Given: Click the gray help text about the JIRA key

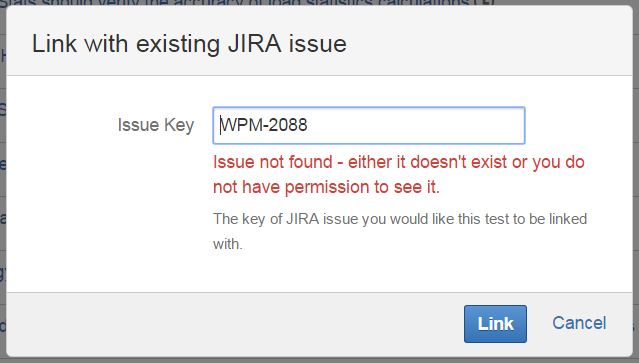Looking at the screenshot, I should 400,231.
